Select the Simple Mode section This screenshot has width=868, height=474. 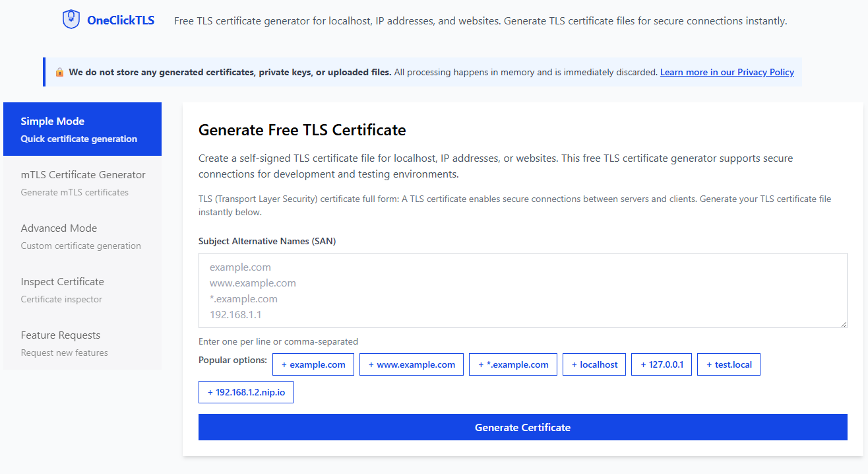[x=82, y=129]
